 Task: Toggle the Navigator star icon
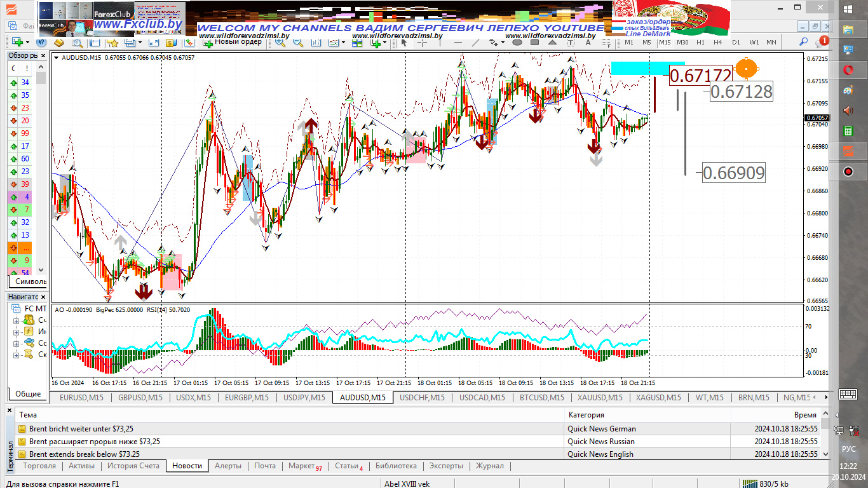(x=113, y=43)
